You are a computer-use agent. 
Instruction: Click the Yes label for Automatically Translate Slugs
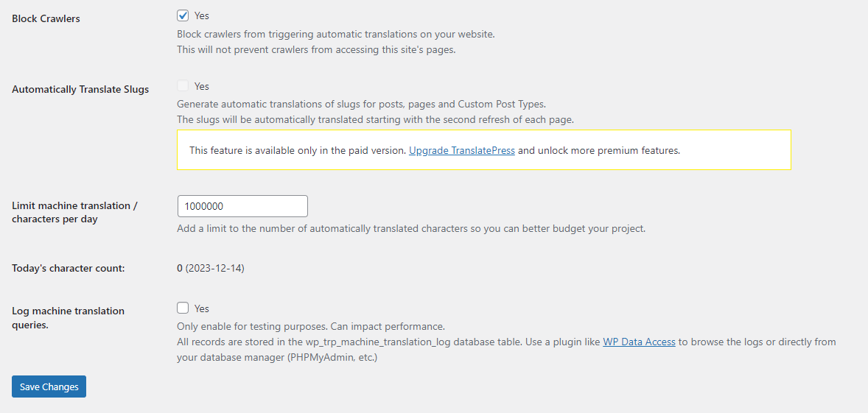pos(202,86)
